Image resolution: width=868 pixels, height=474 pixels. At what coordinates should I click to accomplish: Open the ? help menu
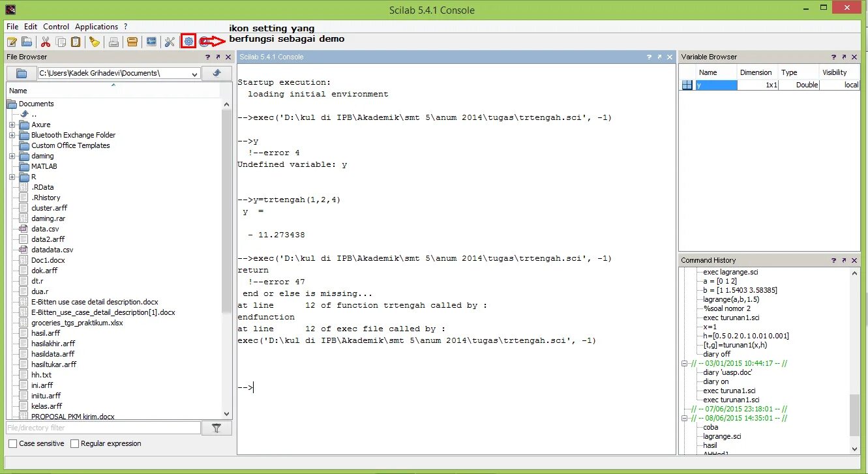click(126, 27)
